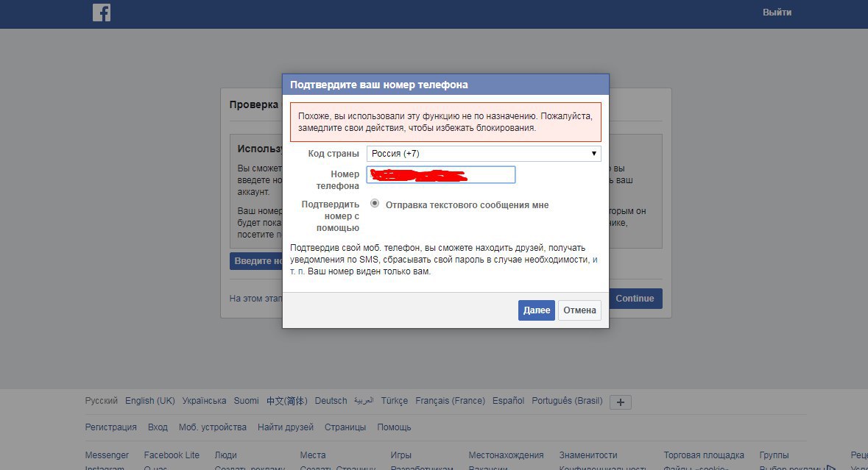Screen dimensions: 868x470
Task: Click the dialog title Подтвердите ваш номер телефона
Action: (x=379, y=85)
